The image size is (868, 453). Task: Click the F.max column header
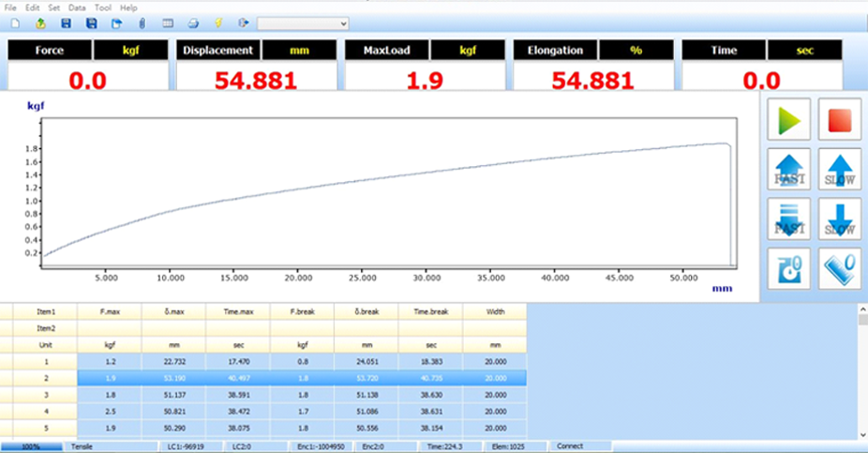(x=109, y=310)
